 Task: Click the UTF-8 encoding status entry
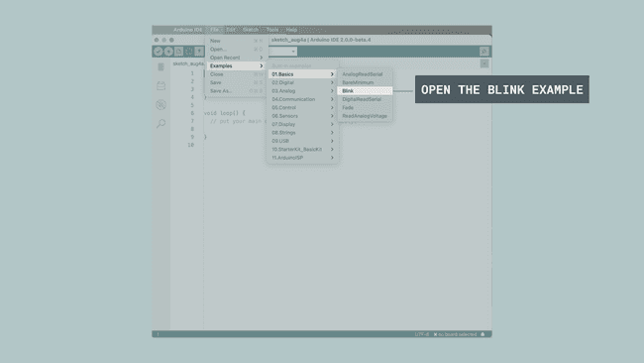pos(421,334)
